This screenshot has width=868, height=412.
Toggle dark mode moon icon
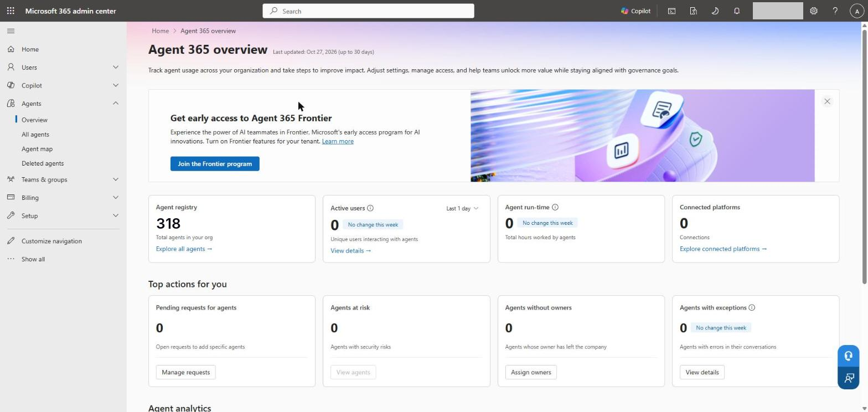[715, 11]
